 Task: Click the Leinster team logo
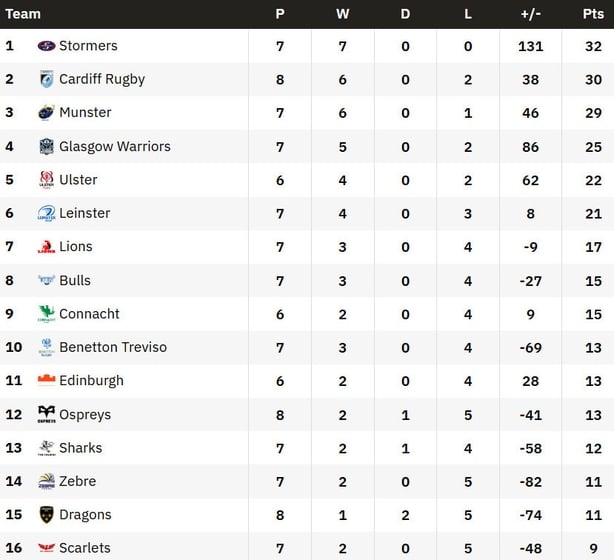(x=46, y=214)
